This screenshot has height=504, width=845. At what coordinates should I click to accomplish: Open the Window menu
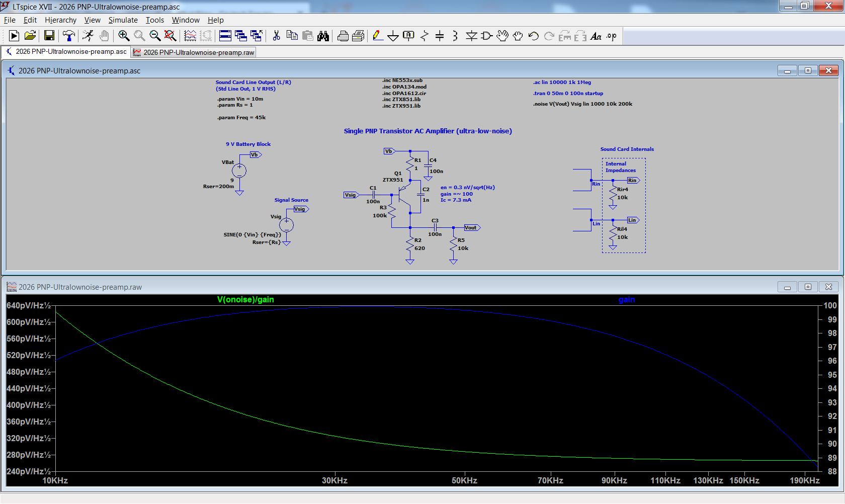[x=186, y=20]
